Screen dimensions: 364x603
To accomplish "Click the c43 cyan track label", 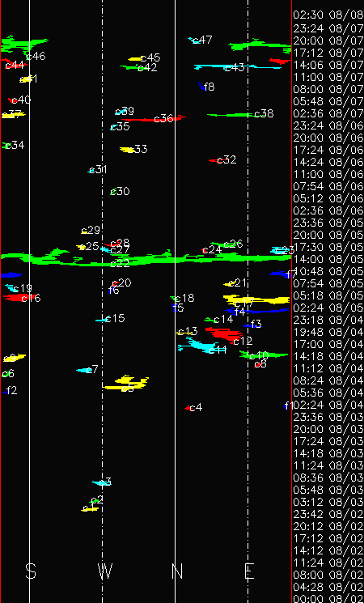I will click(235, 68).
